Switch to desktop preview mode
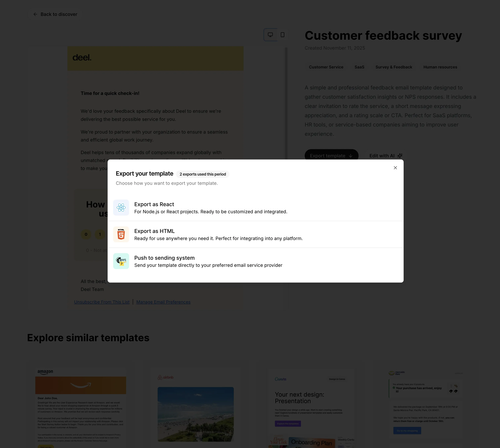The image size is (500, 448). [270, 35]
